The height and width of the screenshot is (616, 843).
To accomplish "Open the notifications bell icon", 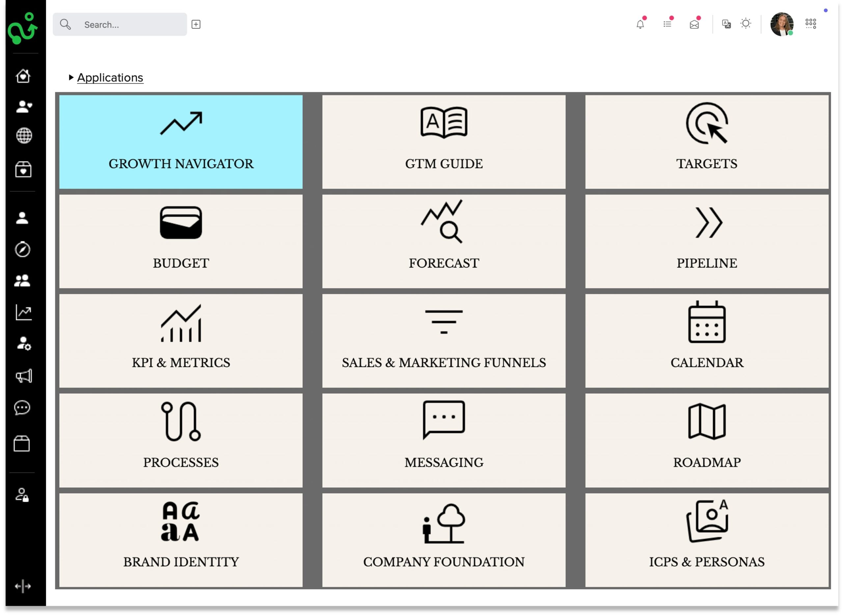I will pyautogui.click(x=640, y=24).
